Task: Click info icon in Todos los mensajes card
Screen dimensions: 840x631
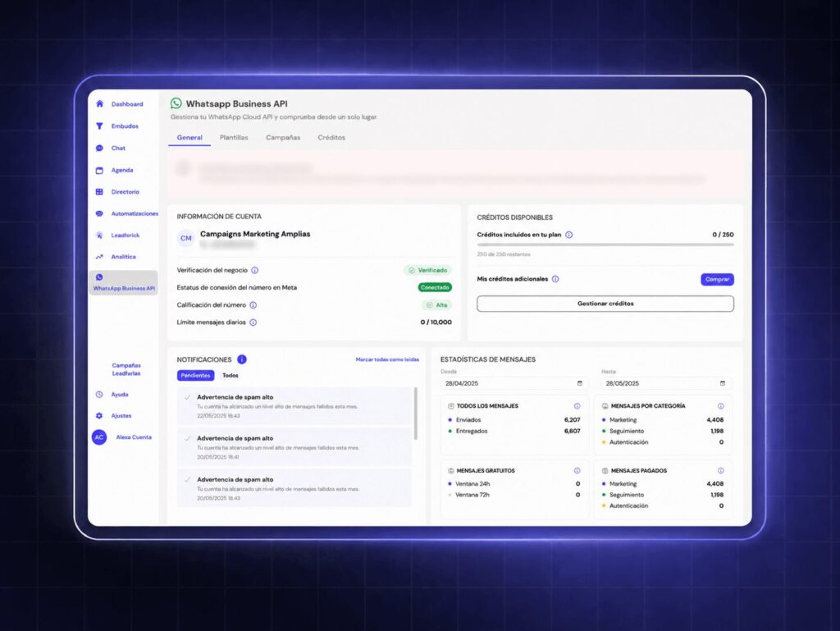Action: (x=577, y=406)
